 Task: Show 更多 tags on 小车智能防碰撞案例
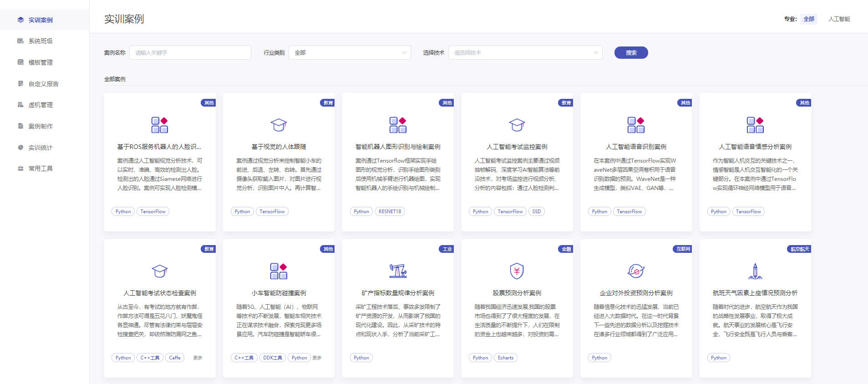[x=317, y=358]
